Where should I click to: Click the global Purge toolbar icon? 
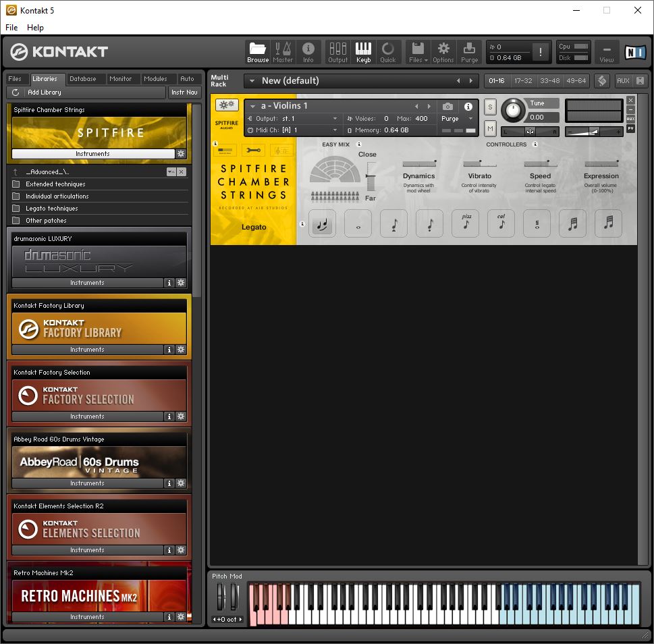469,52
